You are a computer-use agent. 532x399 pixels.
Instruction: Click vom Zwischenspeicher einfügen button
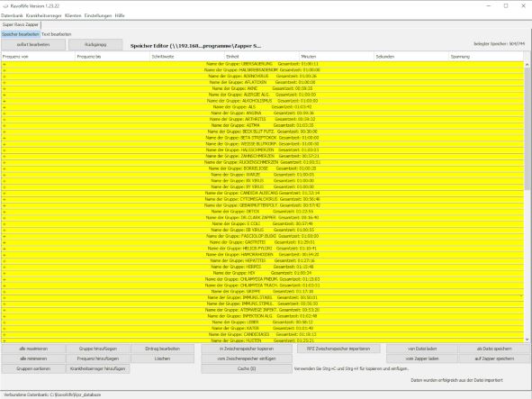247,358
